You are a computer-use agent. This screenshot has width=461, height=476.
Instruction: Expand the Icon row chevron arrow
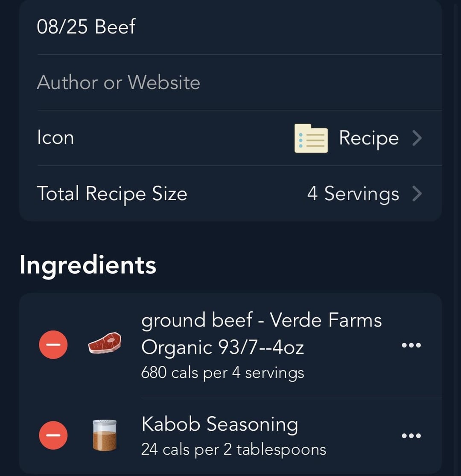(x=417, y=138)
